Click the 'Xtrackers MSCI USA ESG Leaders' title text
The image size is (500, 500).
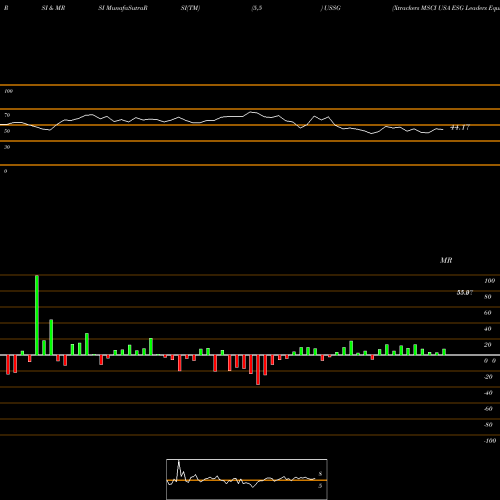(446, 8)
